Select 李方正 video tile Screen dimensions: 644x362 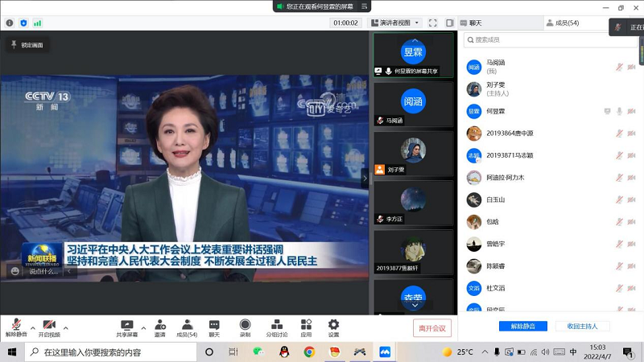click(x=413, y=203)
